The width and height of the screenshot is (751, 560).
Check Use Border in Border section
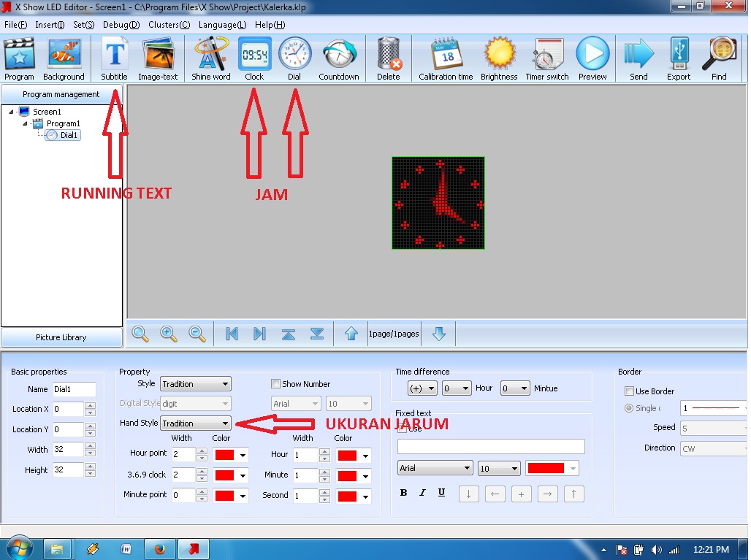coord(629,391)
